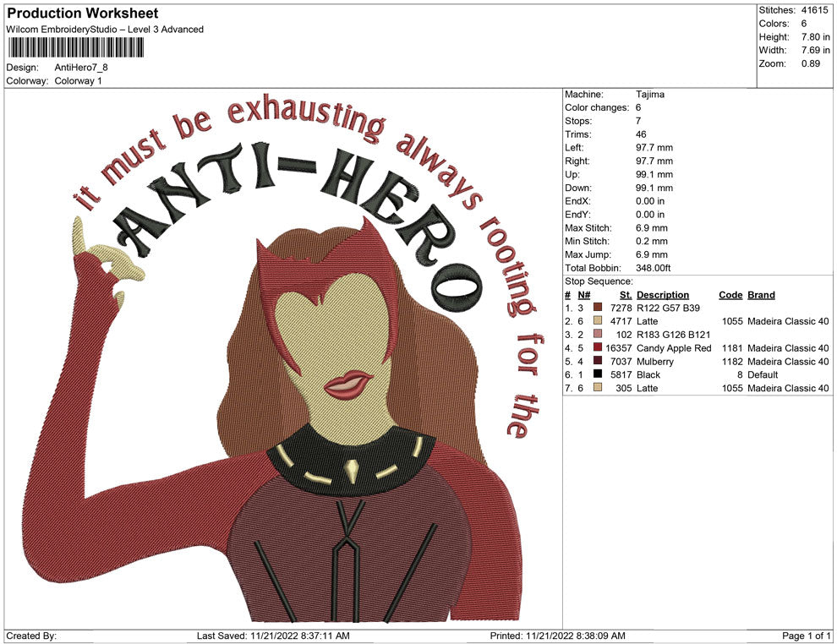This screenshot has width=837, height=644.
Task: Click the 'Candy Apple Red' description
Action: pyautogui.click(x=674, y=348)
